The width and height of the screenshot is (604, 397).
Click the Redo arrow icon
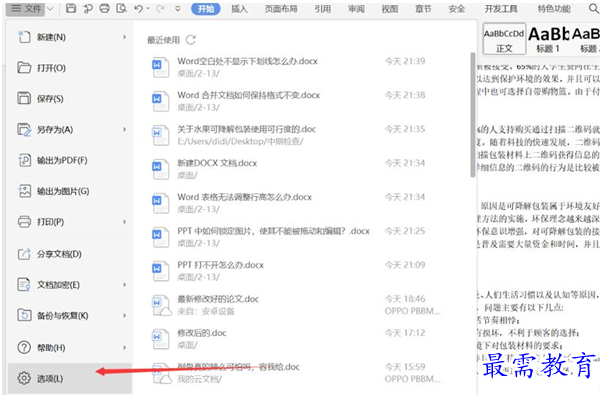[160, 8]
